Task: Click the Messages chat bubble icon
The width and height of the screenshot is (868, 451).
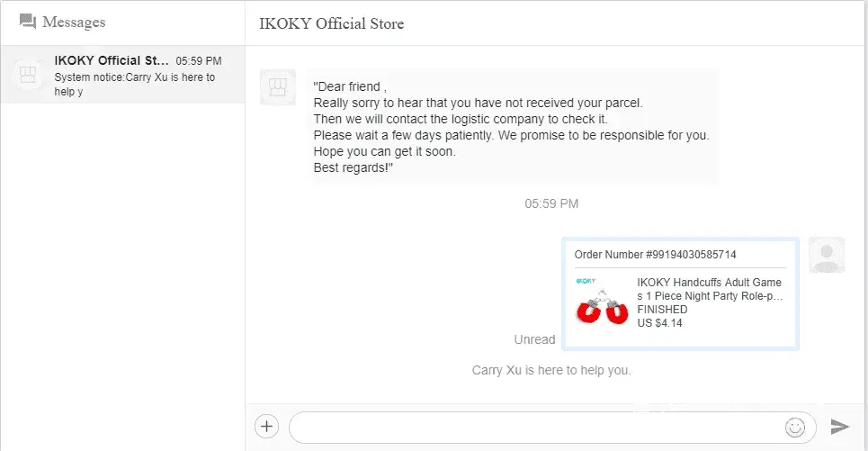Action: (28, 22)
